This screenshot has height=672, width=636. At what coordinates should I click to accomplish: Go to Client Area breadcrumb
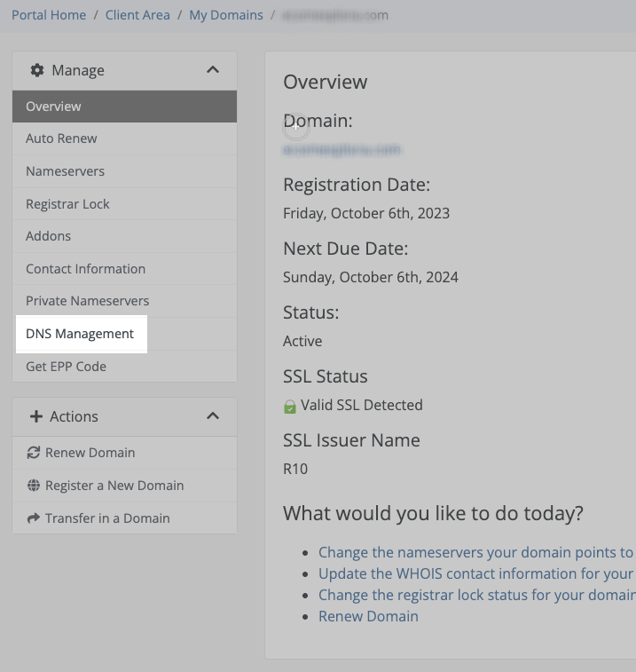137,15
